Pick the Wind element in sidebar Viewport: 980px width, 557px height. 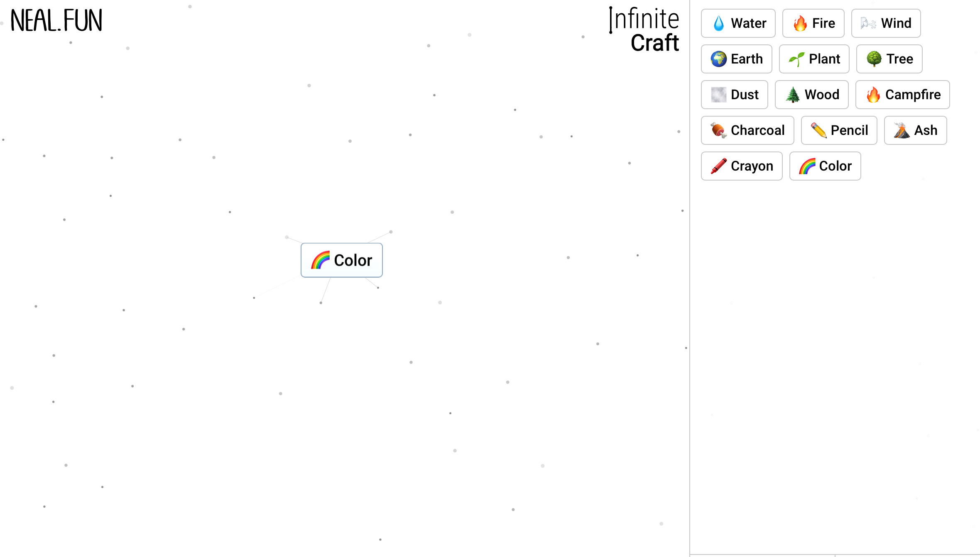tap(886, 23)
